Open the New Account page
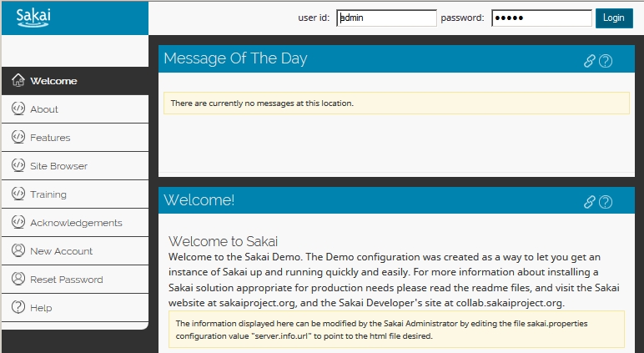This screenshot has width=644, height=353. (x=61, y=251)
